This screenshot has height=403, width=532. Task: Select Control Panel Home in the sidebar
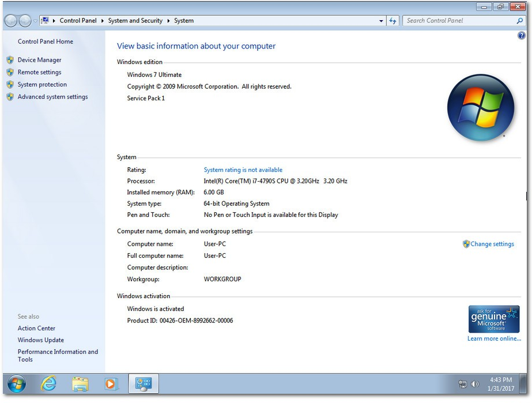click(x=46, y=41)
